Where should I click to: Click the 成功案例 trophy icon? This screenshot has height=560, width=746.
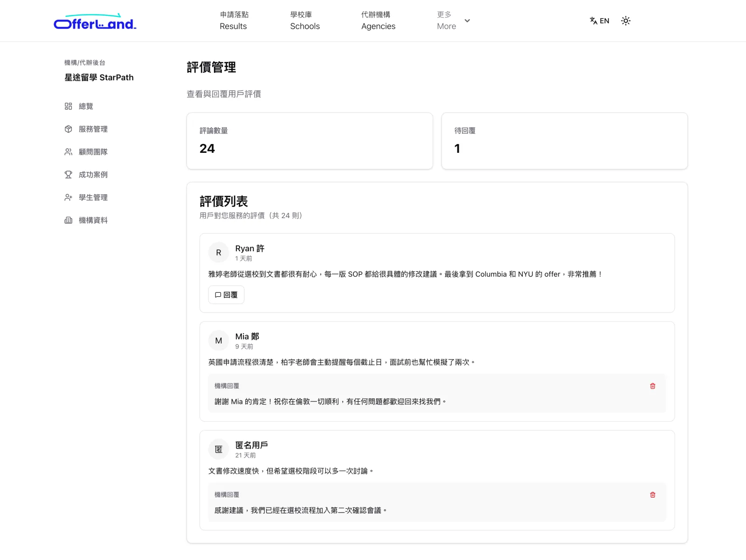point(69,175)
